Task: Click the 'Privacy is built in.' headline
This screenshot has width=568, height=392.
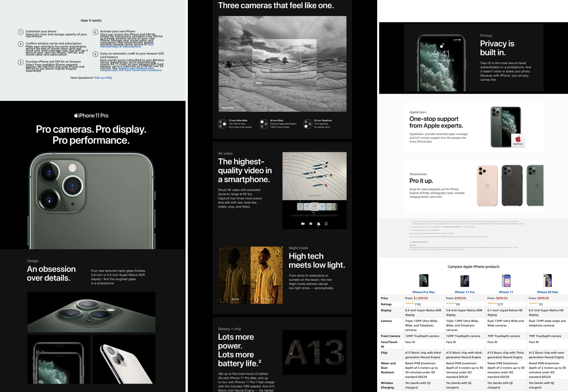Action: (497, 48)
